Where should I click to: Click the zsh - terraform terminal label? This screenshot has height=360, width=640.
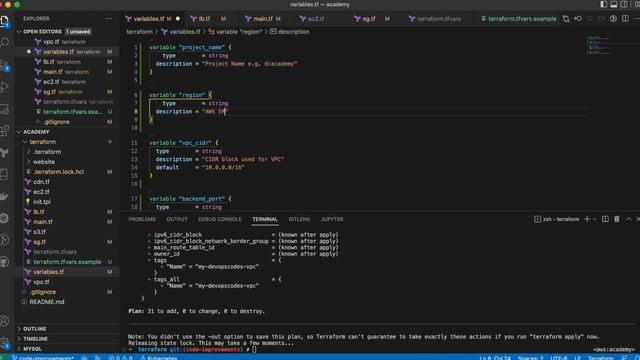coord(557,219)
